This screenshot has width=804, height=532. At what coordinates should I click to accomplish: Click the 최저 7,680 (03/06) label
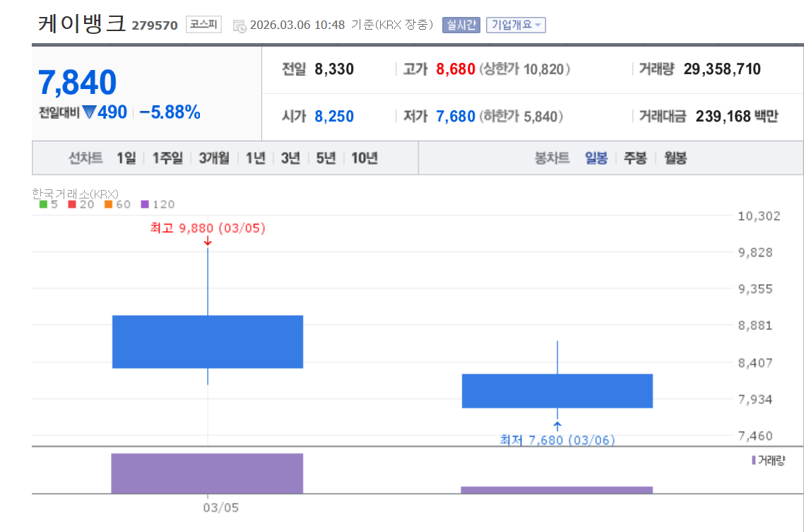(557, 439)
